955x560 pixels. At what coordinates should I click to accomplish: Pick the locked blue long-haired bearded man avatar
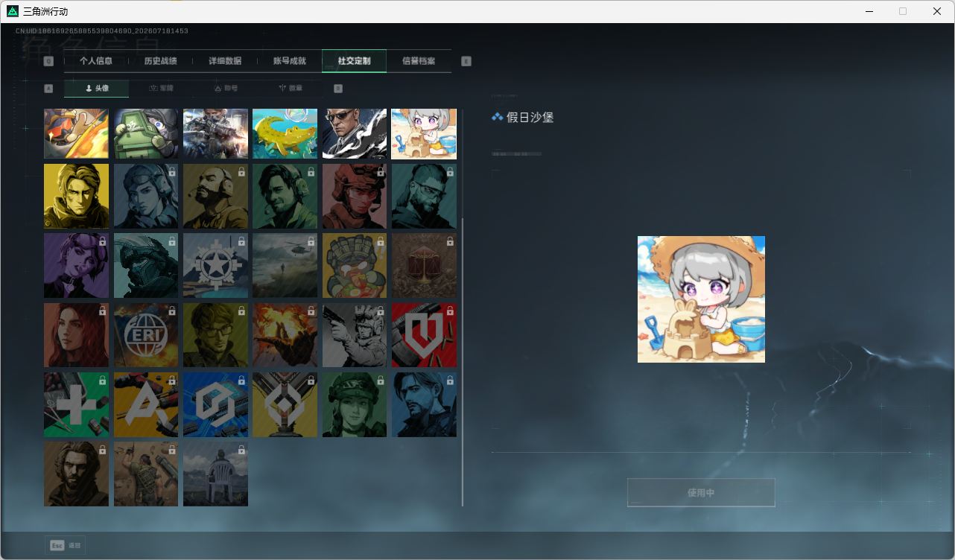tap(424, 404)
